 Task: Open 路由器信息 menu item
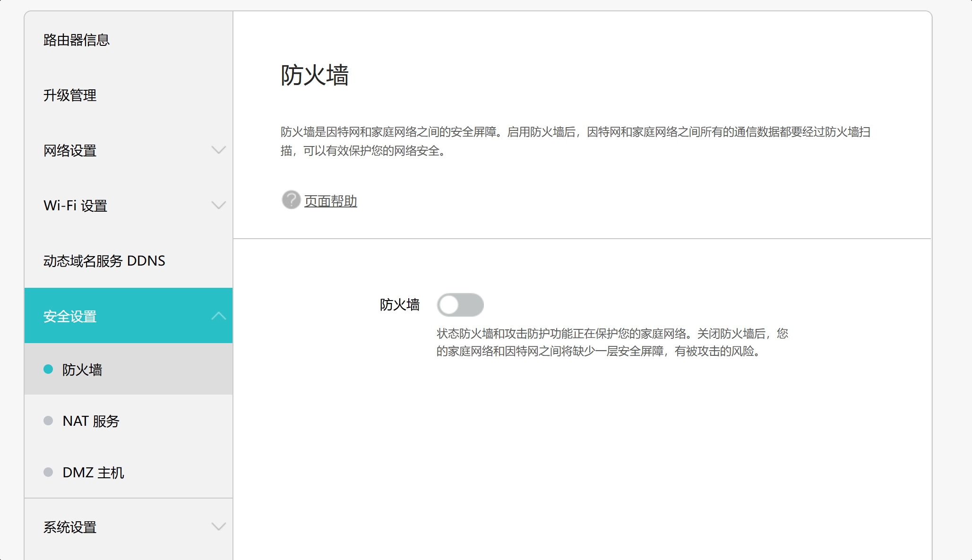(77, 40)
